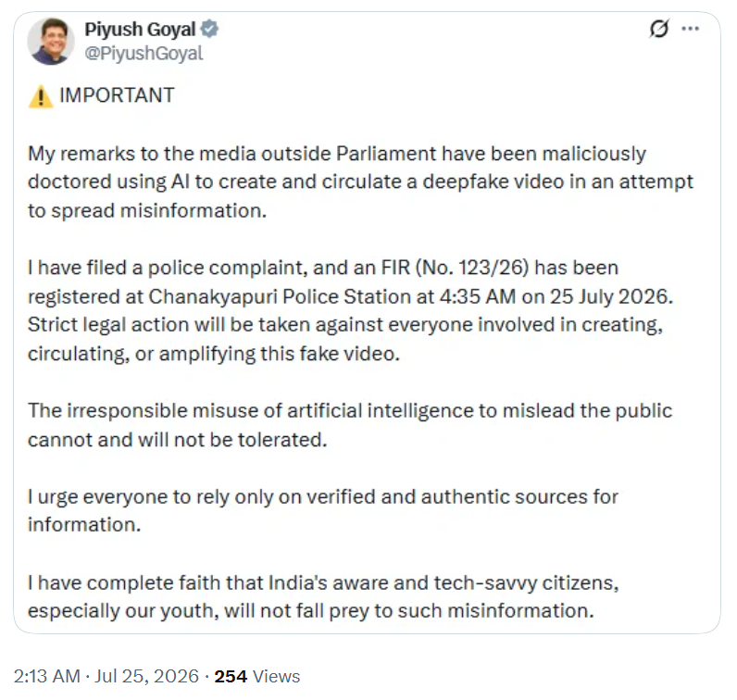737x700 pixels.
Task: Click the paragraph starting 'I have filed a police complaint'
Action: [350, 311]
